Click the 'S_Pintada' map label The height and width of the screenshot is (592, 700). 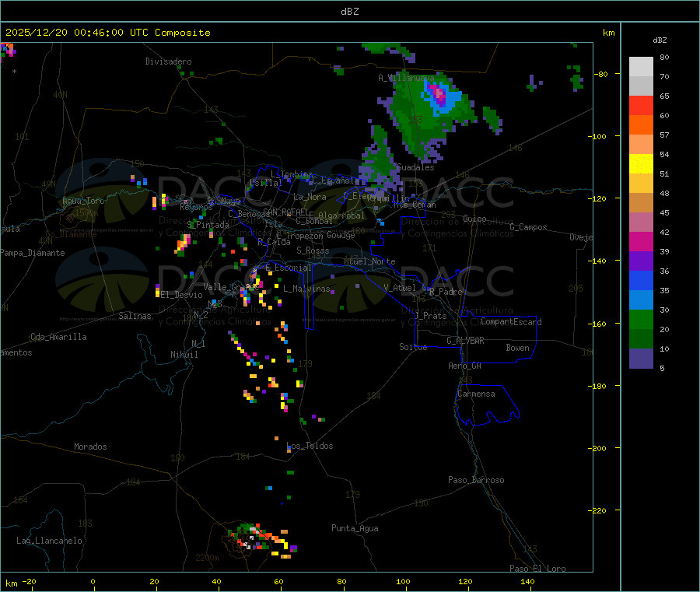[208, 225]
